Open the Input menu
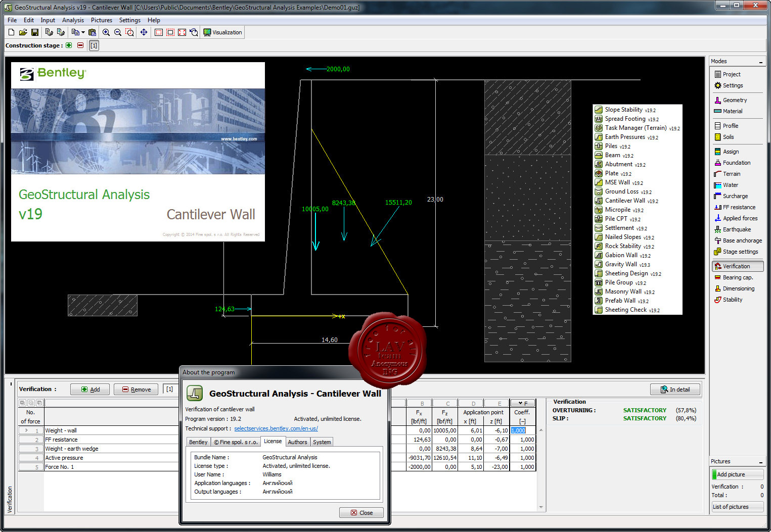Viewport: 771px width, 532px height. coord(48,20)
